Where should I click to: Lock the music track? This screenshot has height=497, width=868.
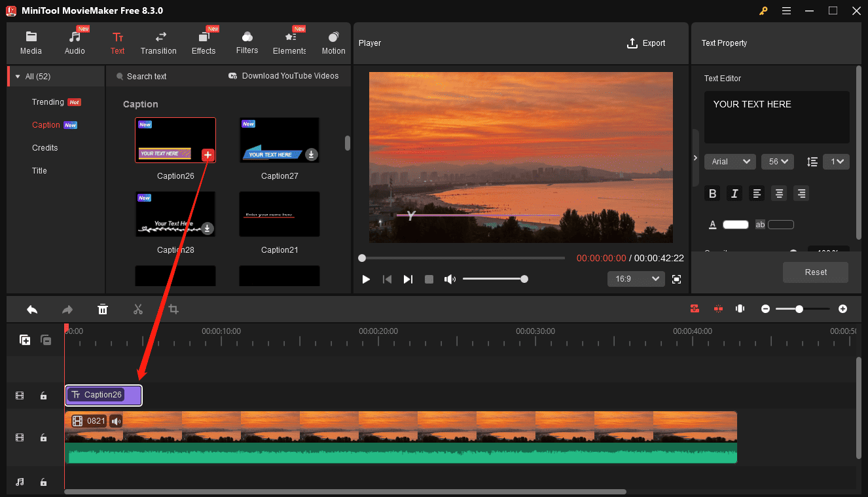point(43,482)
